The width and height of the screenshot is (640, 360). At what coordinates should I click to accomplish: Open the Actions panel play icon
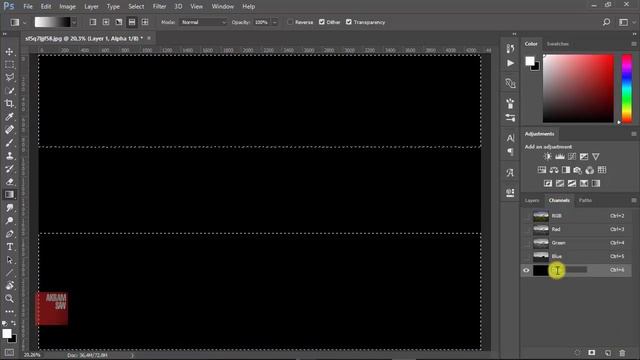(510, 63)
